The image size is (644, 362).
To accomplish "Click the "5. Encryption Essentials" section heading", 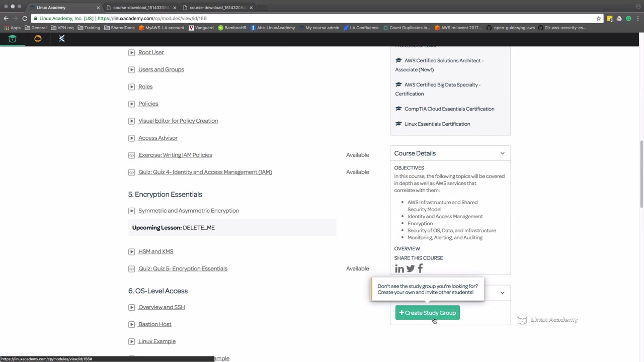I will point(165,195).
